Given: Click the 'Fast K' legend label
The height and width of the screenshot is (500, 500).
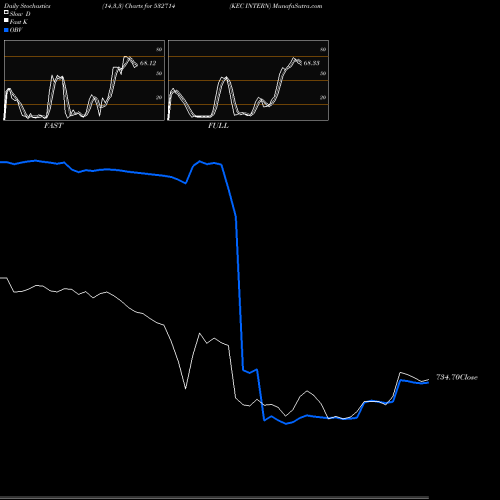Looking at the screenshot, I should coord(19,22).
